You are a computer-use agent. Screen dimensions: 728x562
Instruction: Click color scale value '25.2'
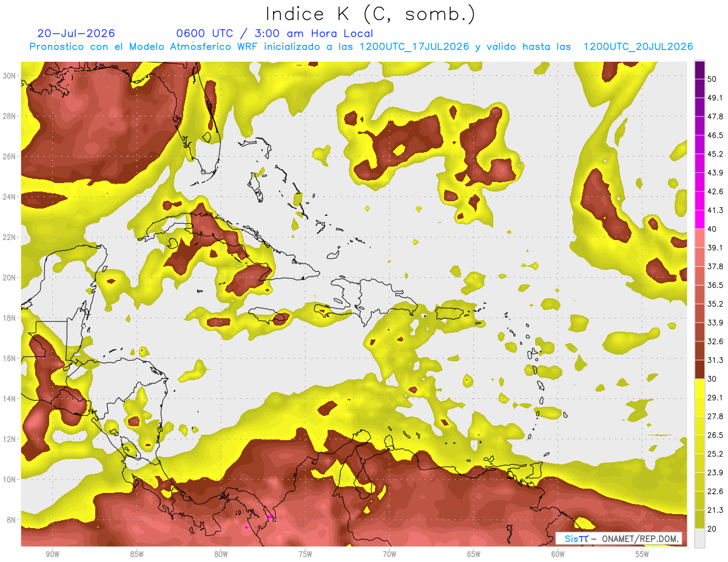click(x=715, y=453)
